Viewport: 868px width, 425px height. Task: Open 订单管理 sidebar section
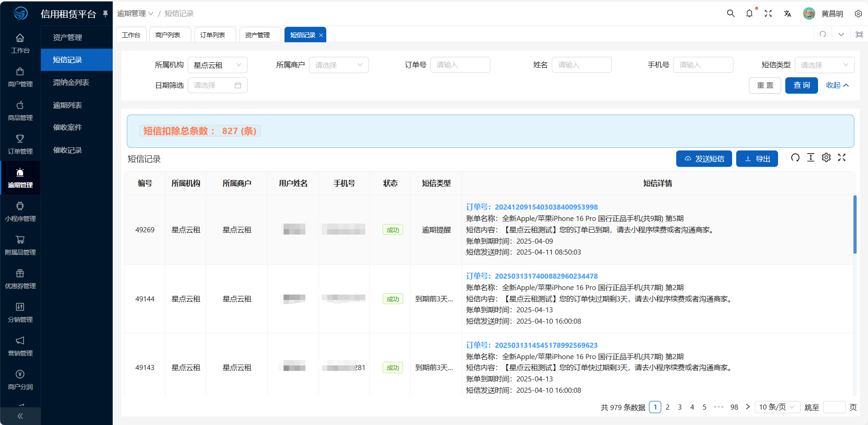[20, 144]
